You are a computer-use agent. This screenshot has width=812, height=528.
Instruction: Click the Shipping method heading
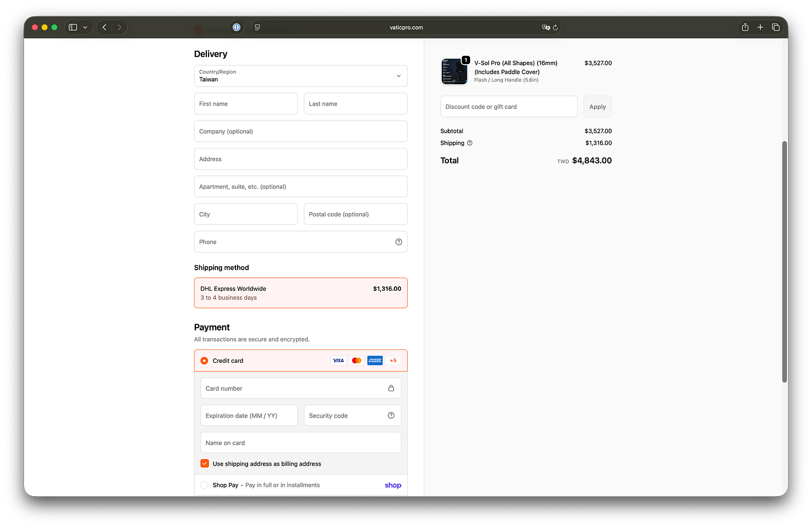(x=221, y=267)
